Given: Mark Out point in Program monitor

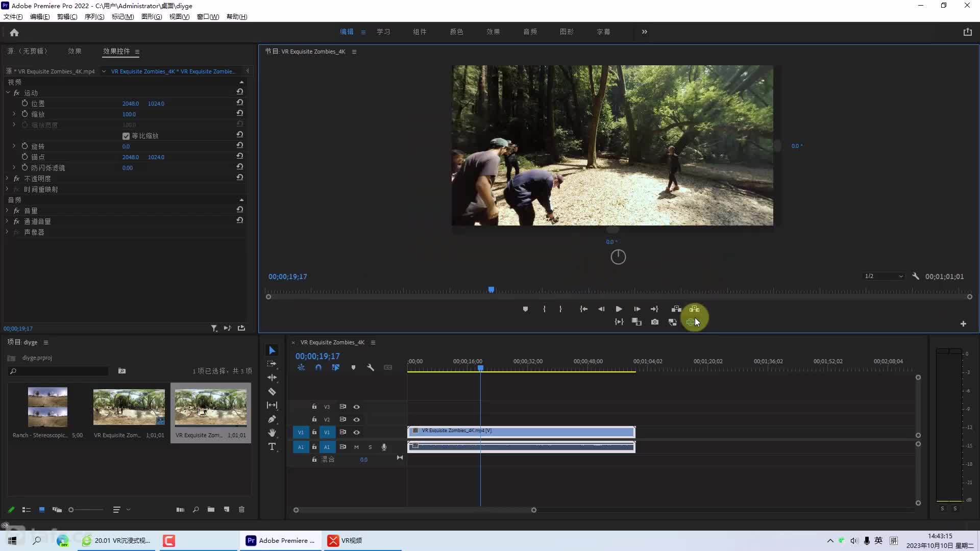Looking at the screenshot, I should click(x=560, y=309).
